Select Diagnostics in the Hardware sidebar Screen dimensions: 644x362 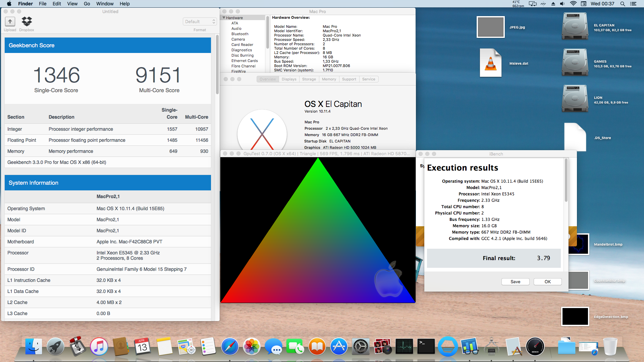241,50
